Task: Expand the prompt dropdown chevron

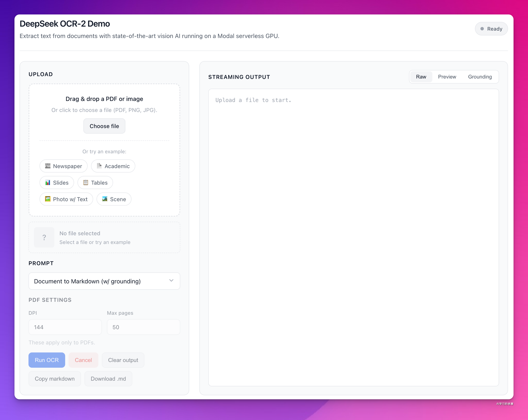Action: 171,281
